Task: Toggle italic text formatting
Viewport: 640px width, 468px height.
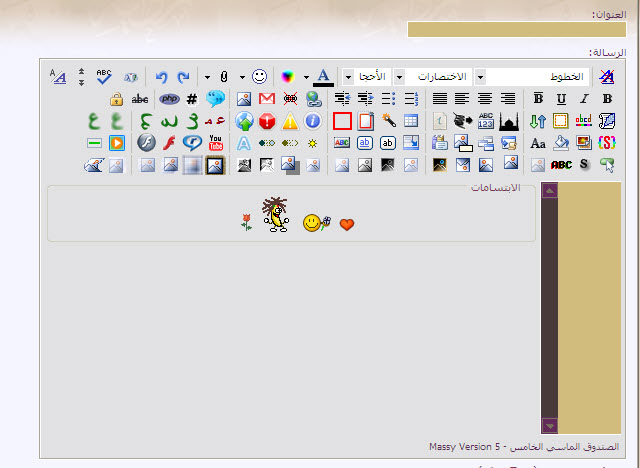Action: (583, 99)
